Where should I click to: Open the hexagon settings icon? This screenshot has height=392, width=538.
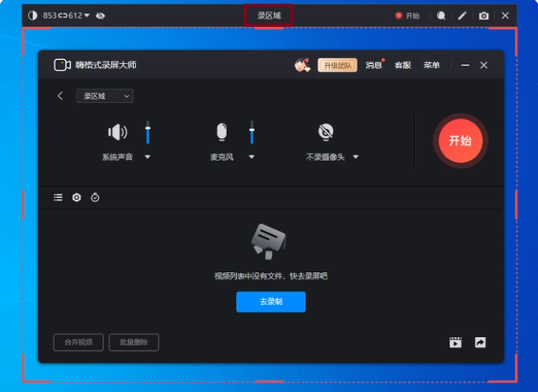[77, 197]
